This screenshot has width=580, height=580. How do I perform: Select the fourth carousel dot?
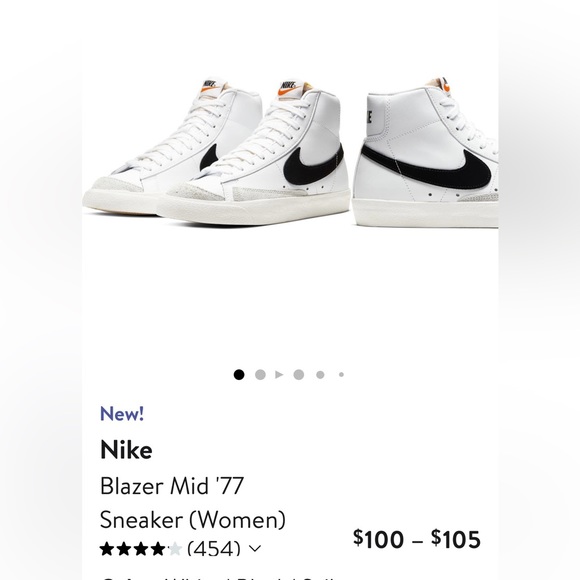[x=299, y=375]
